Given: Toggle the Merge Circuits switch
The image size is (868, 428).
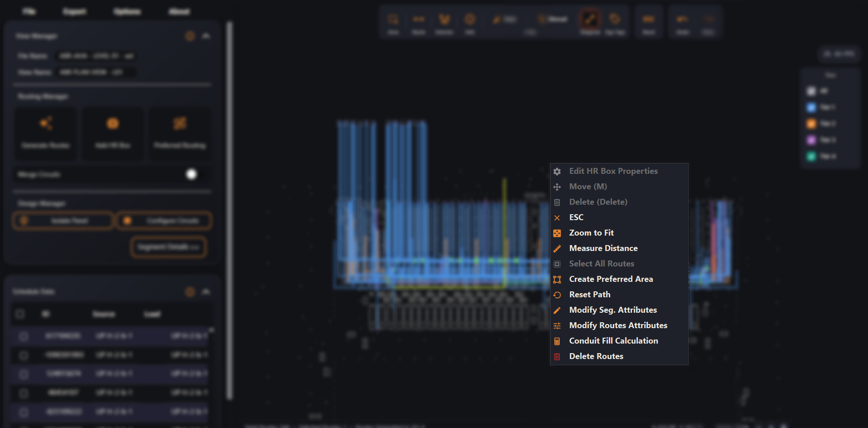Looking at the screenshot, I should coord(196,174).
